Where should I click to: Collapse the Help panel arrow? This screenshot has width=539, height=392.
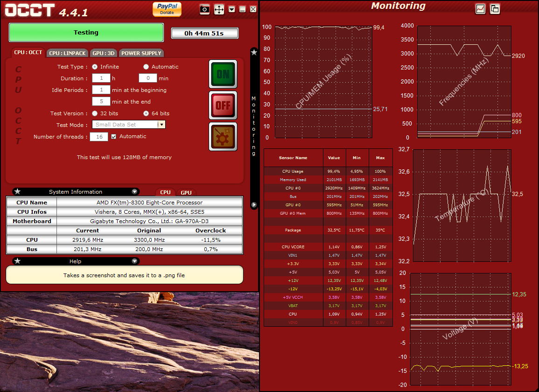point(134,261)
